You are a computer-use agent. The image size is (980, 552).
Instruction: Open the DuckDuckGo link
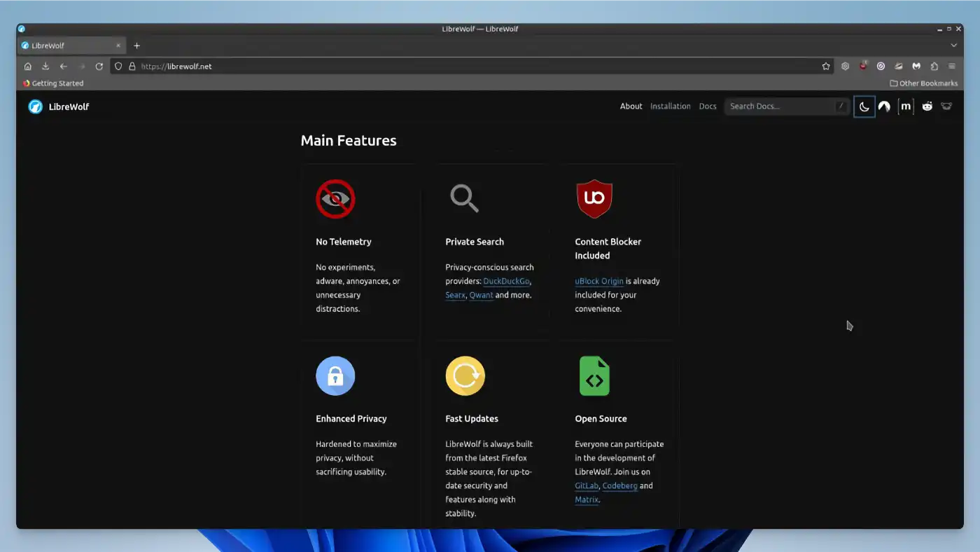(506, 281)
